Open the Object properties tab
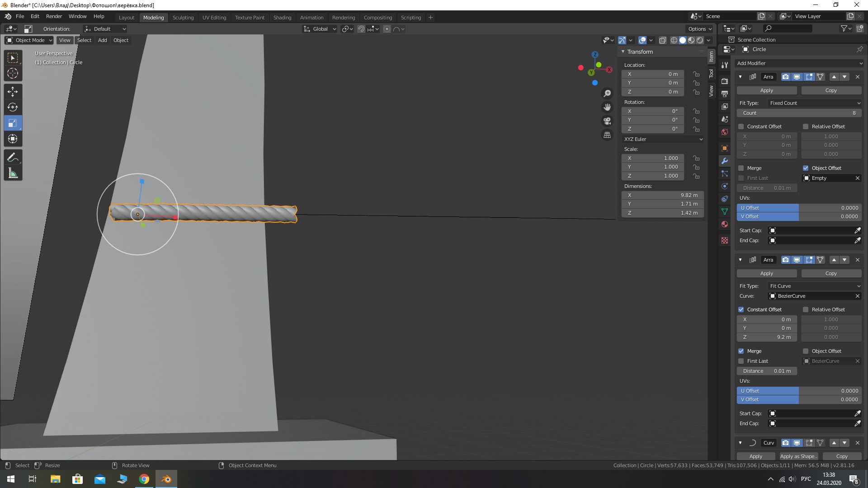868x488 pixels. tap(725, 148)
